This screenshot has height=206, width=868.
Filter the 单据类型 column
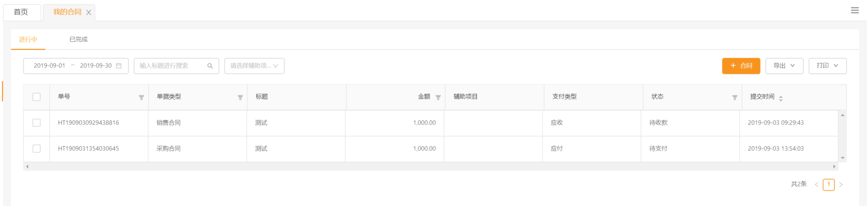(240, 97)
